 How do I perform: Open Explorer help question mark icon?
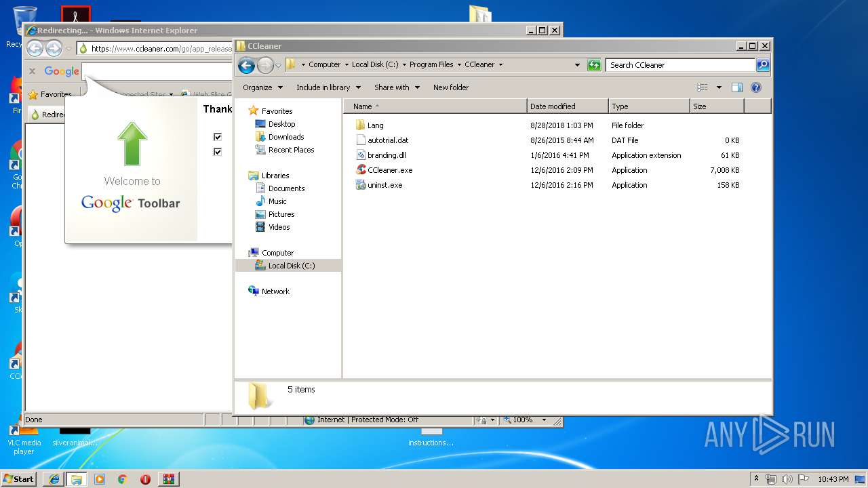756,87
